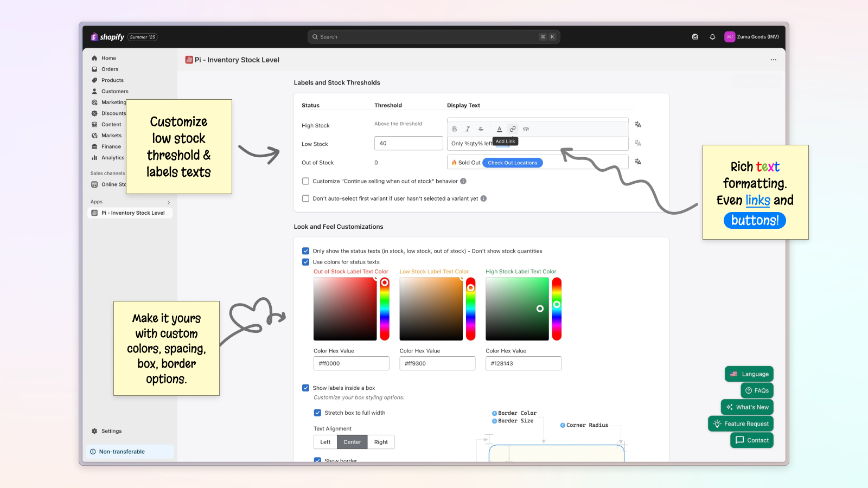Click the Insert button toolbar icon
Image resolution: width=868 pixels, height=488 pixels.
[526, 129]
